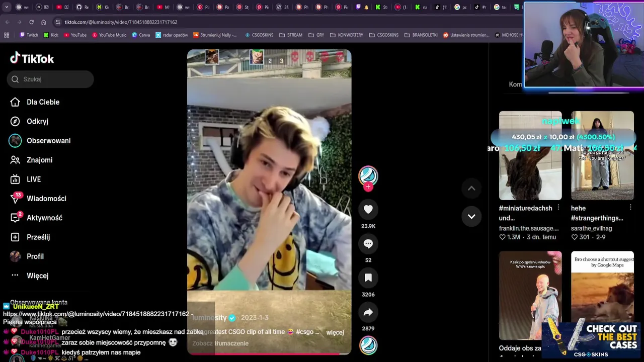Open Twitch bookmark

coord(29,35)
